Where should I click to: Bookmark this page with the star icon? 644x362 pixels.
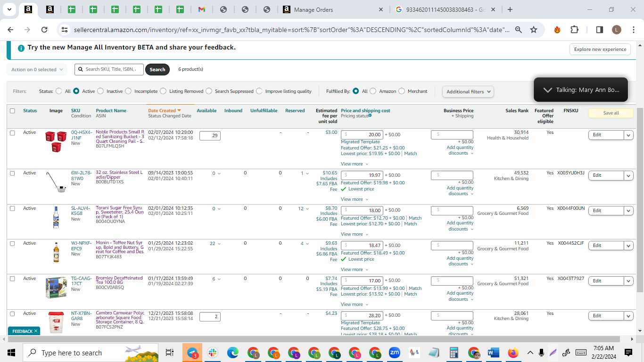point(534,30)
